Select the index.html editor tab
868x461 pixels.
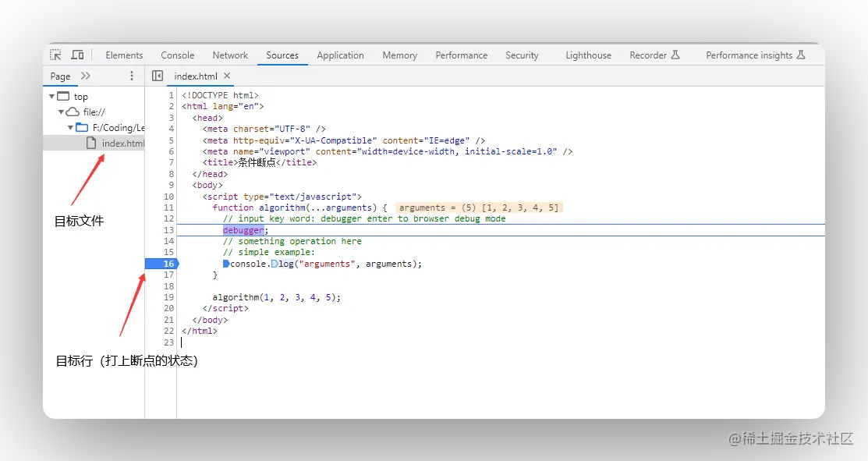point(196,76)
